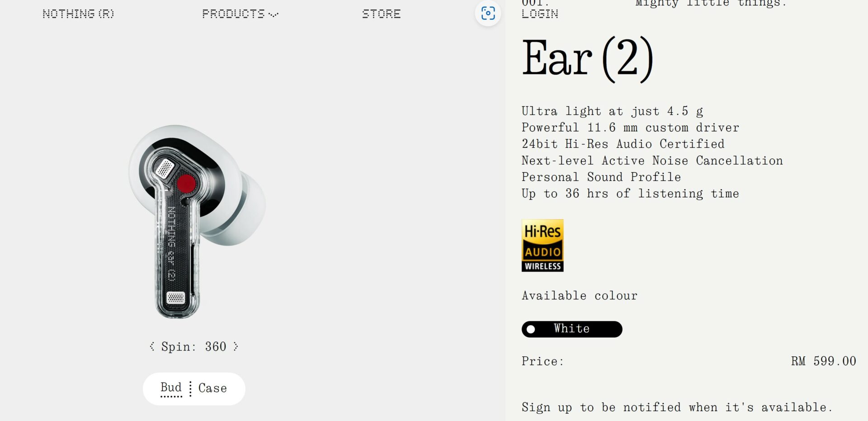The height and width of the screenshot is (421, 868).
Task: Click sign up to be notified text
Action: tap(677, 407)
